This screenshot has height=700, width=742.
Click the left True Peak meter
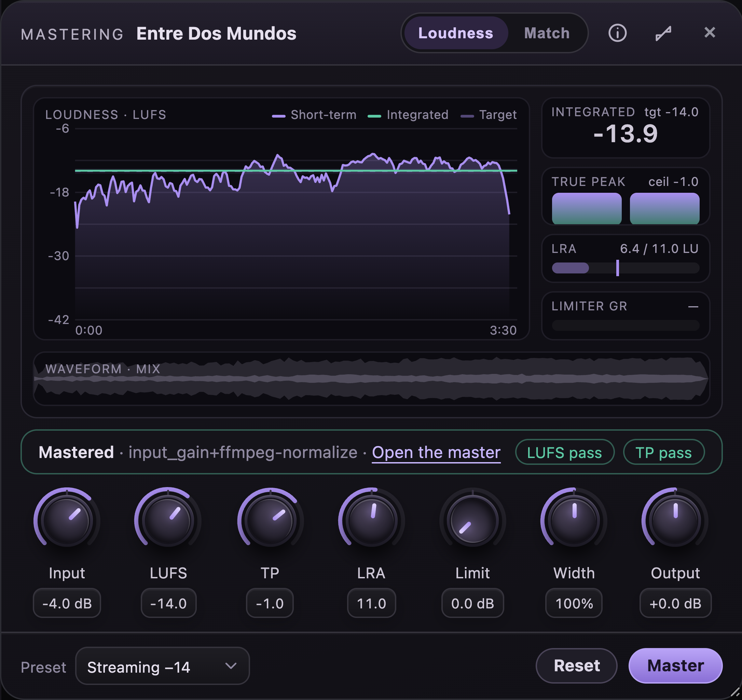[586, 208]
